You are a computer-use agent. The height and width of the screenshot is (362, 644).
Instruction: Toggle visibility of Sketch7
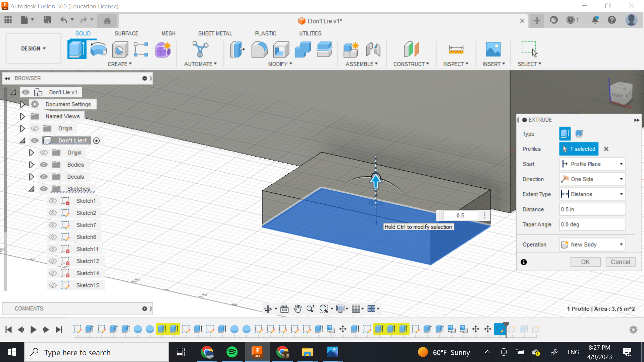53,225
